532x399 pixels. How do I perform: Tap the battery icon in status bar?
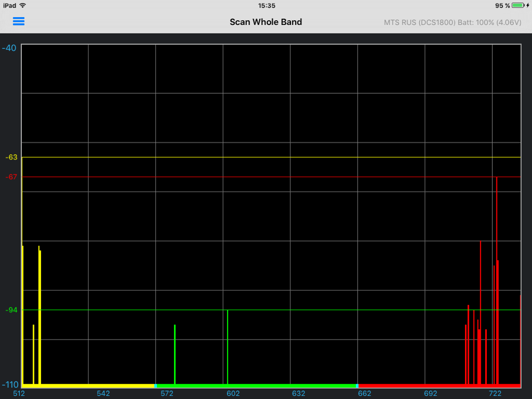[x=518, y=5]
